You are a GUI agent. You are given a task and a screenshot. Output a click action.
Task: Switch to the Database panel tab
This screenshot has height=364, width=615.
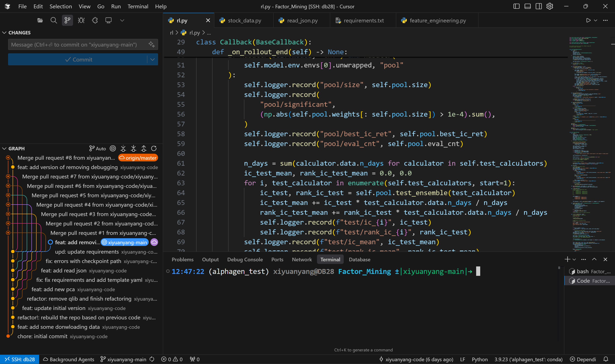pyautogui.click(x=359, y=260)
